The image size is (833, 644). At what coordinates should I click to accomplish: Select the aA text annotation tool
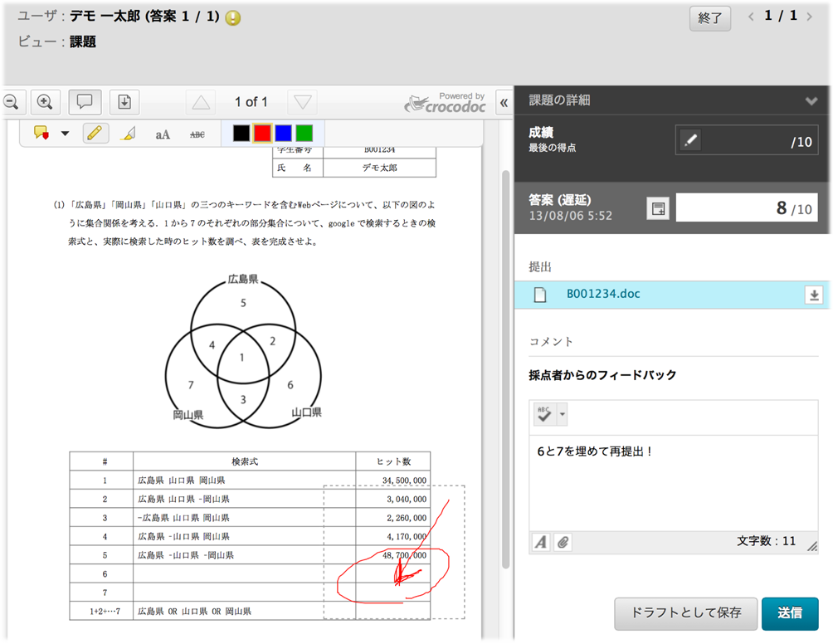coord(163,134)
